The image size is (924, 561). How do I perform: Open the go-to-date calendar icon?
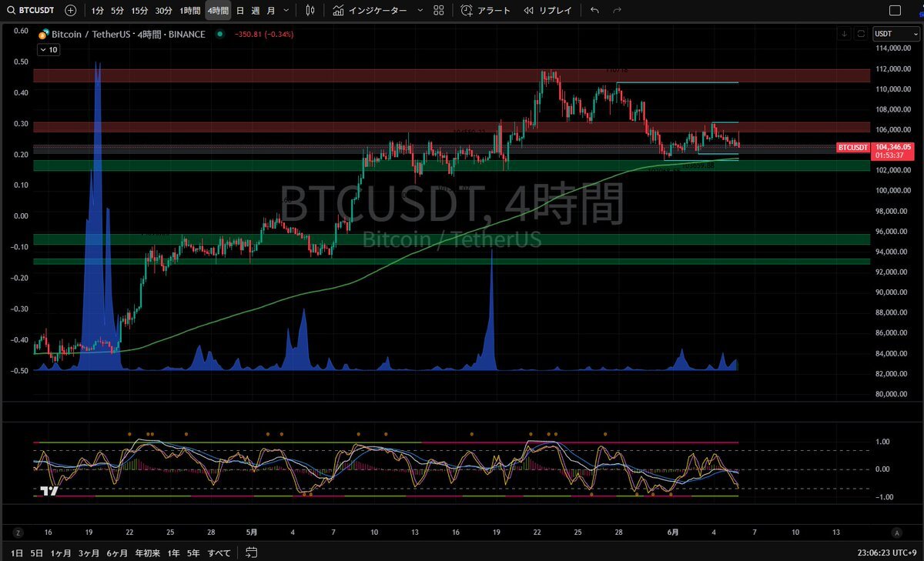pyautogui.click(x=251, y=553)
